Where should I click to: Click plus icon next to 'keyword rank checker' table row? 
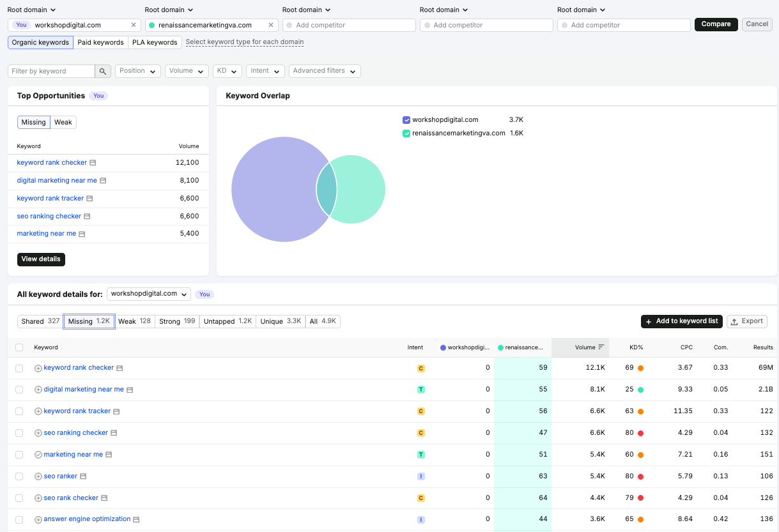[38, 368]
